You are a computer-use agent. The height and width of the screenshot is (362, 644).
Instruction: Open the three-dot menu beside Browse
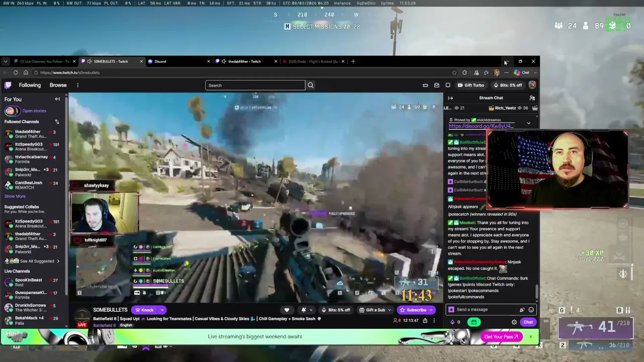tap(77, 85)
